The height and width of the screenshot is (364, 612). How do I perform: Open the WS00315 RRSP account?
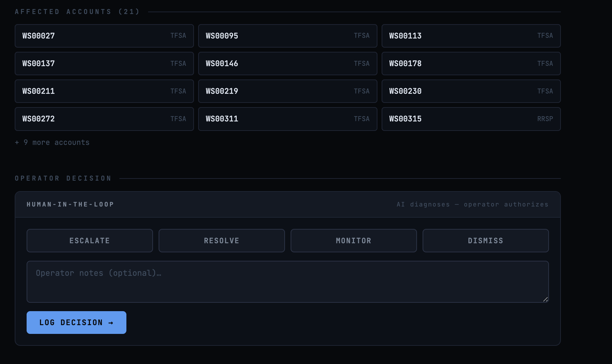(x=471, y=119)
